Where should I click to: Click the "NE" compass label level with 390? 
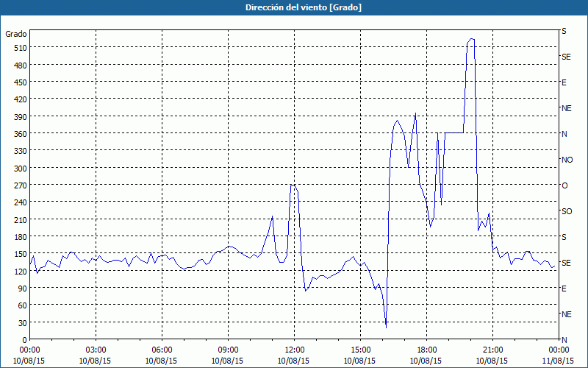pyautogui.click(x=566, y=108)
